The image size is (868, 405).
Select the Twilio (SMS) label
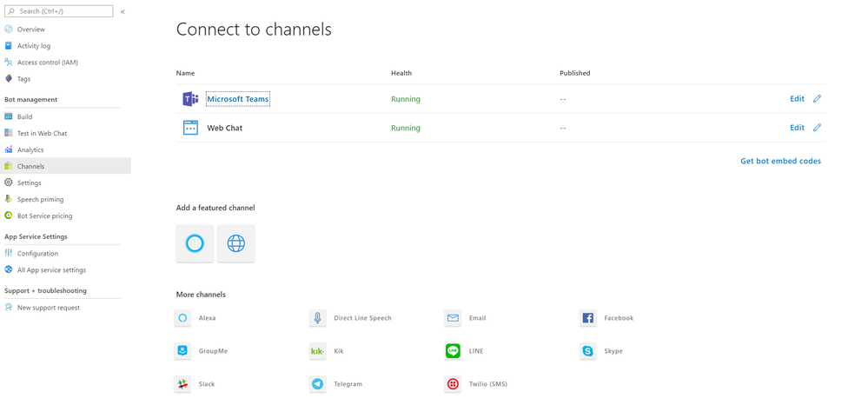[x=488, y=384]
